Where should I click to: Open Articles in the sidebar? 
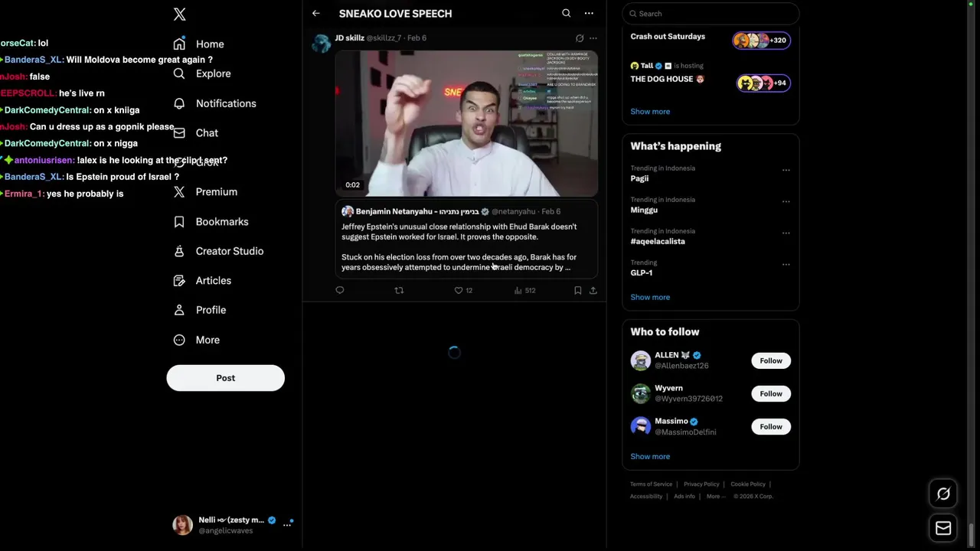click(201, 280)
